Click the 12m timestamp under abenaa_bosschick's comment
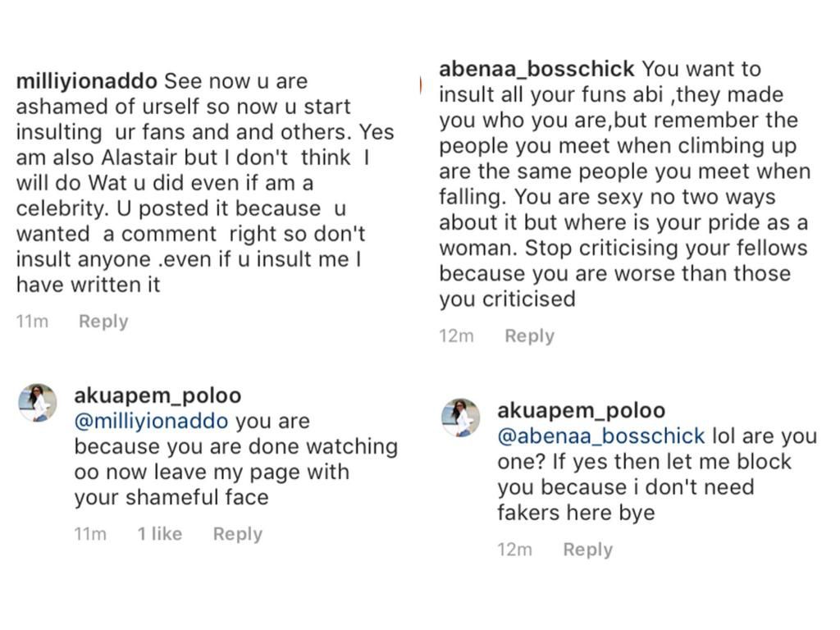The height and width of the screenshot is (630, 840). (456, 336)
